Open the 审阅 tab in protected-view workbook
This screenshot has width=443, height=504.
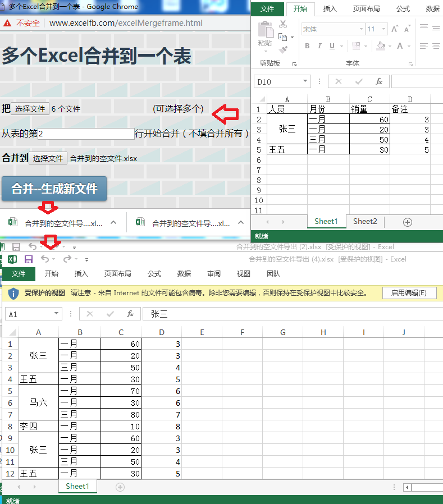pos(214,273)
